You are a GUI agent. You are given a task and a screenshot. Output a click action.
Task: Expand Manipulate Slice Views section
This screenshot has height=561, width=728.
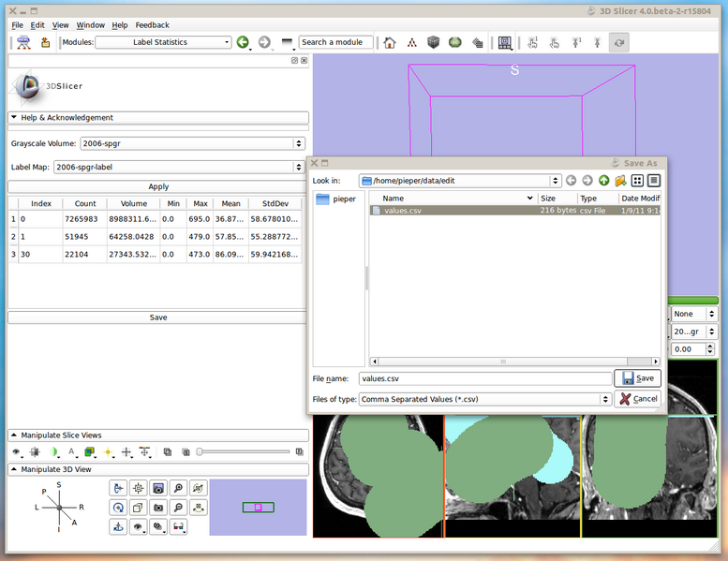coord(158,436)
